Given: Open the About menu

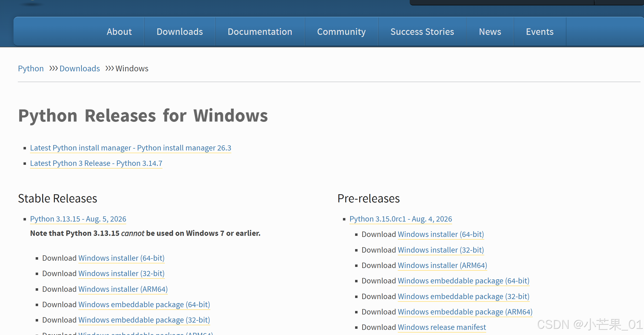Looking at the screenshot, I should [x=119, y=32].
